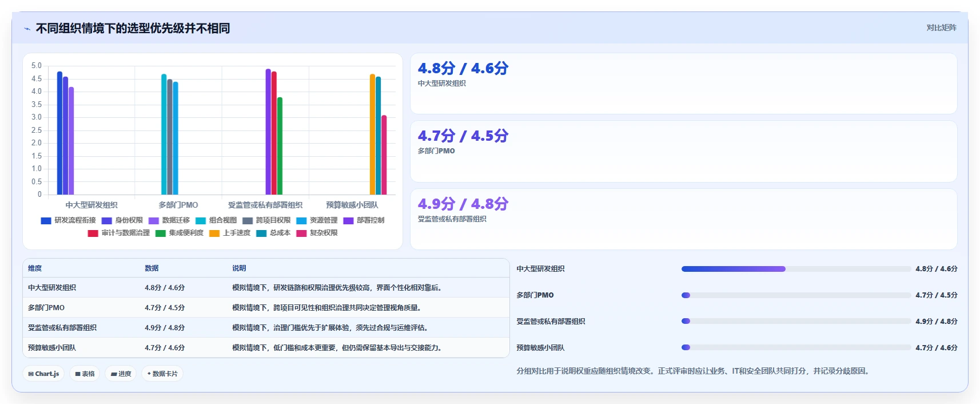Viewport: 980px width, 404px height.
Task: Click the 4.9分 / 4.8分 value beside the progress bar
Action: [936, 322]
